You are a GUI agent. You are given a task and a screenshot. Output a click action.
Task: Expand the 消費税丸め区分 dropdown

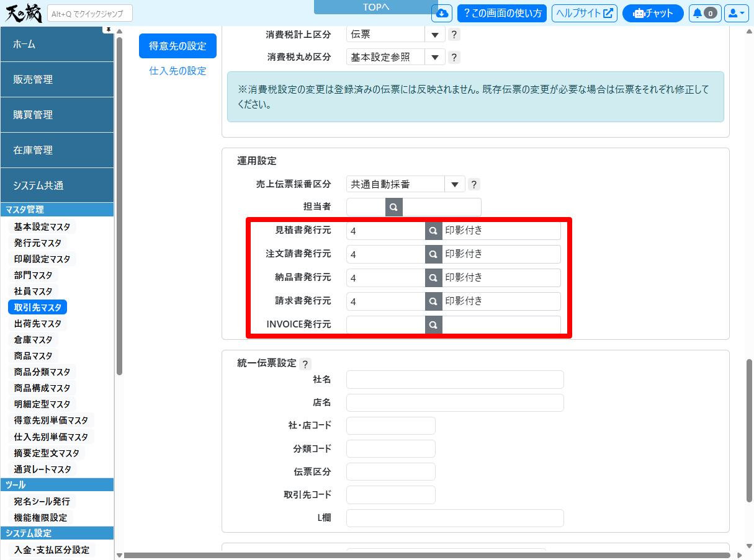tap(435, 57)
